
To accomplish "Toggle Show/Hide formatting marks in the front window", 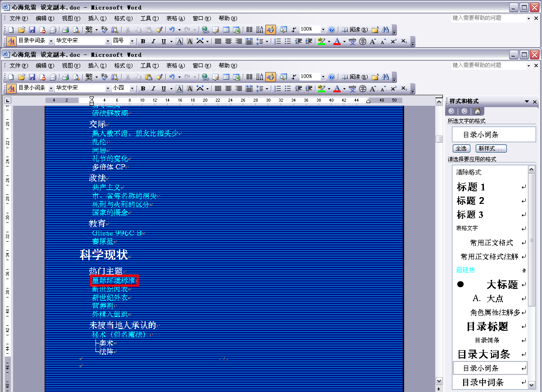I will (x=294, y=77).
